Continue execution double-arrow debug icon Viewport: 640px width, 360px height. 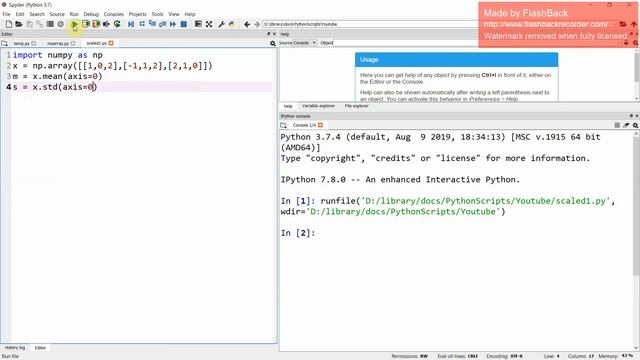point(173,24)
